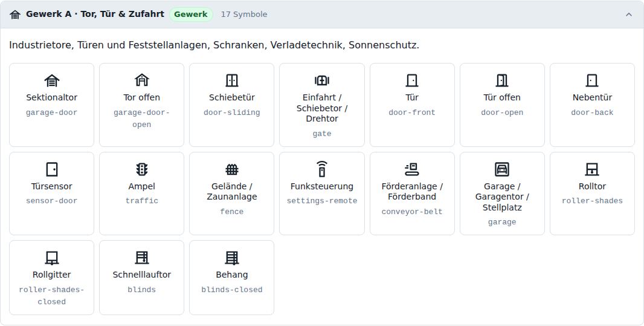The image size is (644, 326).
Task: Click the 'roller-shades-closed' code label
Action: 52,296
